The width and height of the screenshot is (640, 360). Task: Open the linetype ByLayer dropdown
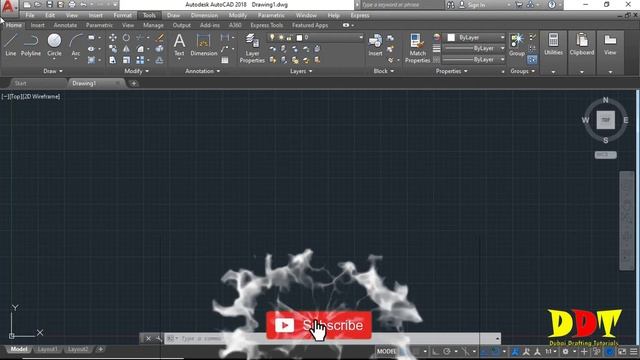point(474,60)
